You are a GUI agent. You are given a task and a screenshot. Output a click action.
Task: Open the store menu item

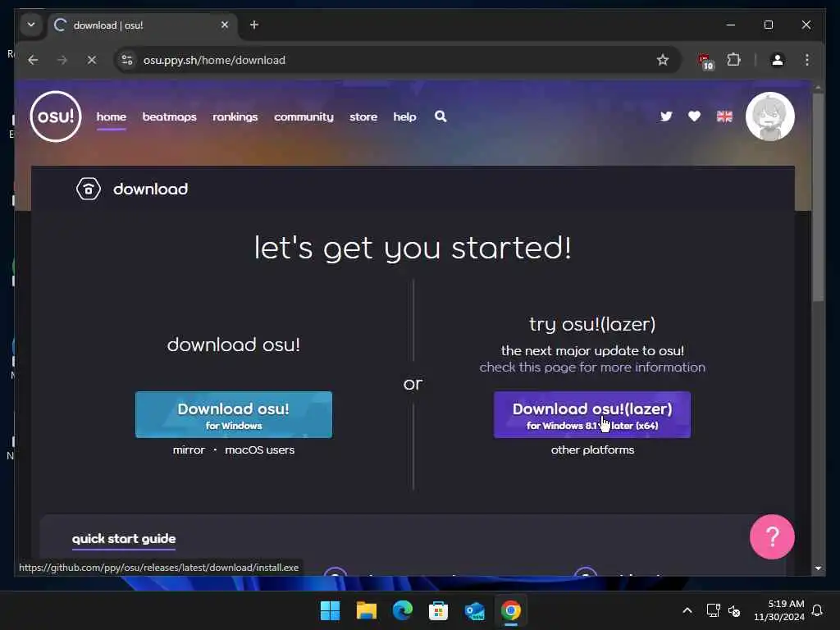point(363,116)
